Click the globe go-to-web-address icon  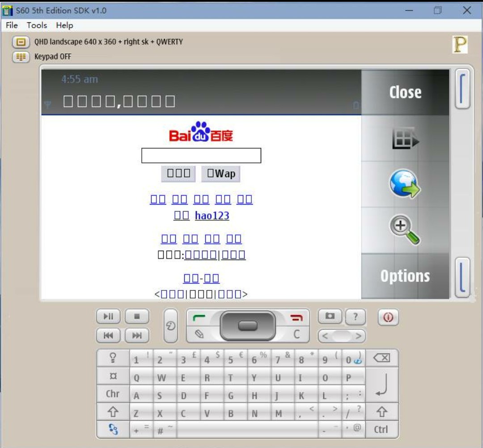click(x=404, y=184)
